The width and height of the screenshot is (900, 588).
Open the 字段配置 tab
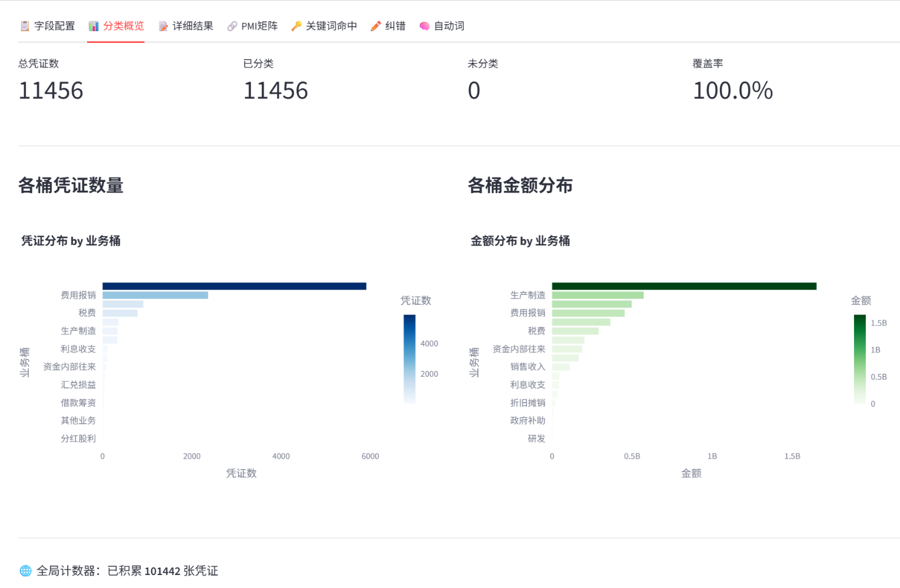coord(47,26)
